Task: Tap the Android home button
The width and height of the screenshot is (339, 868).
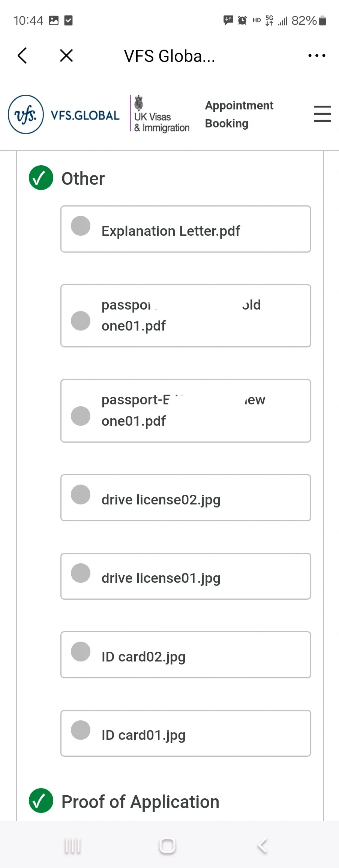Action: [167, 846]
